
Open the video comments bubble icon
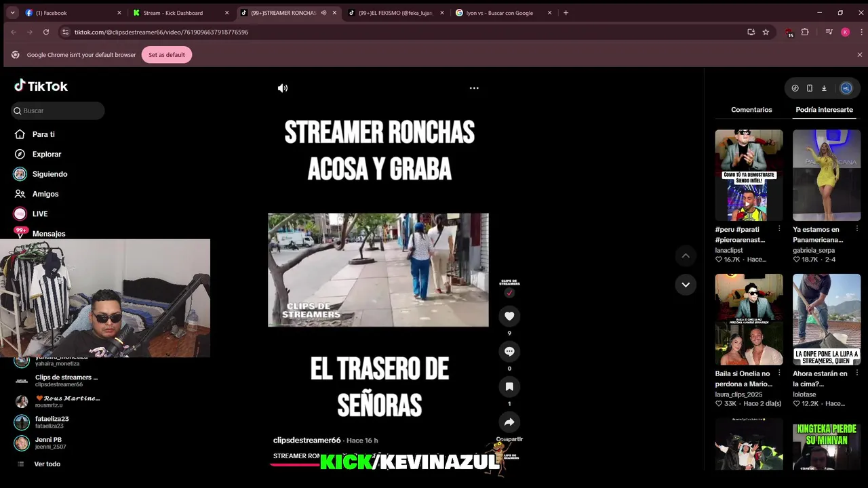509,351
